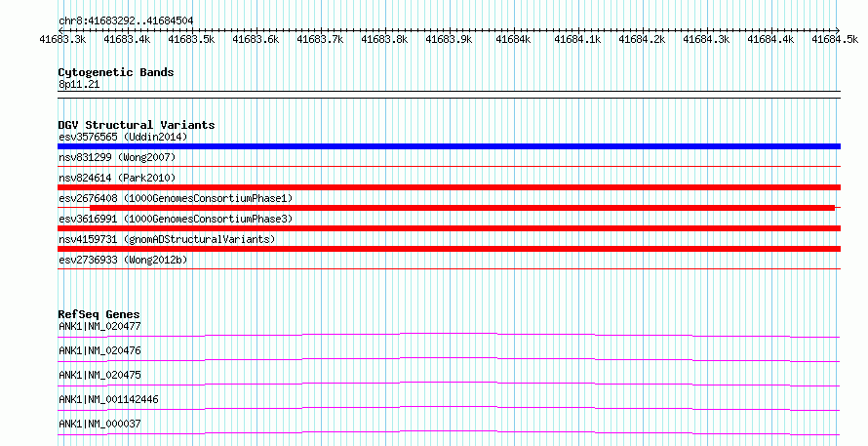
Task: Open the ANK1|NM_020477 transcript label
Action: point(99,326)
